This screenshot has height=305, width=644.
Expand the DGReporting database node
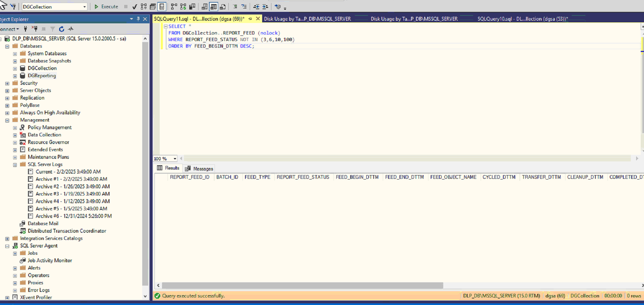15,76
